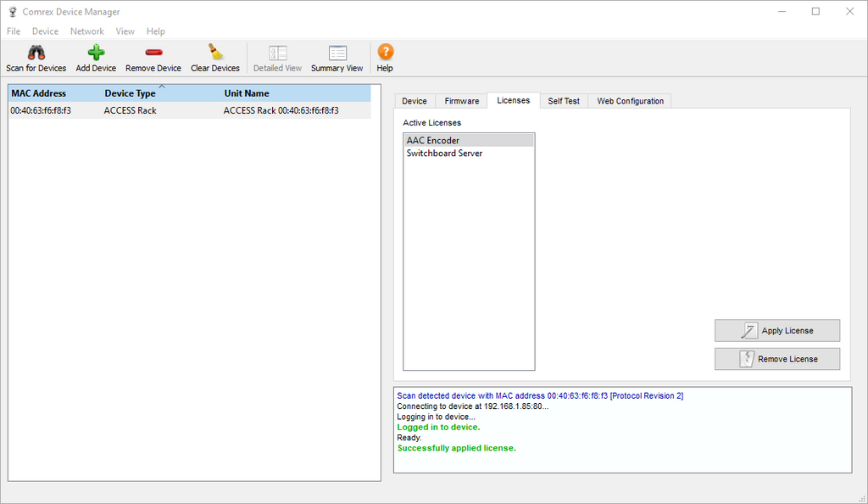The width and height of the screenshot is (868, 504).
Task: Close the Comrex Device Manager window
Action: point(849,12)
